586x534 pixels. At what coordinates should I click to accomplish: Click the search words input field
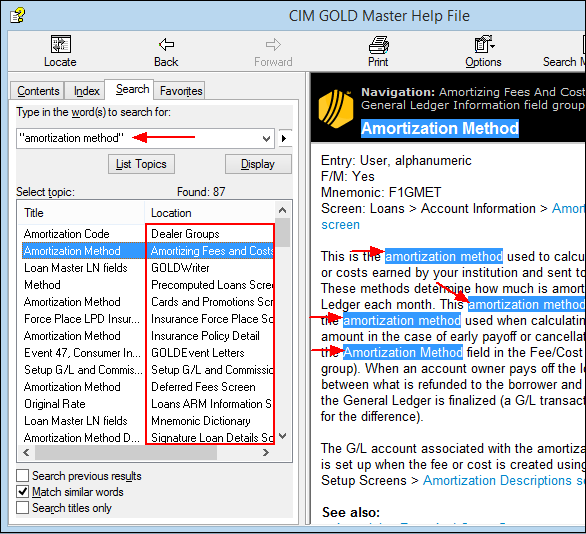pos(146,139)
